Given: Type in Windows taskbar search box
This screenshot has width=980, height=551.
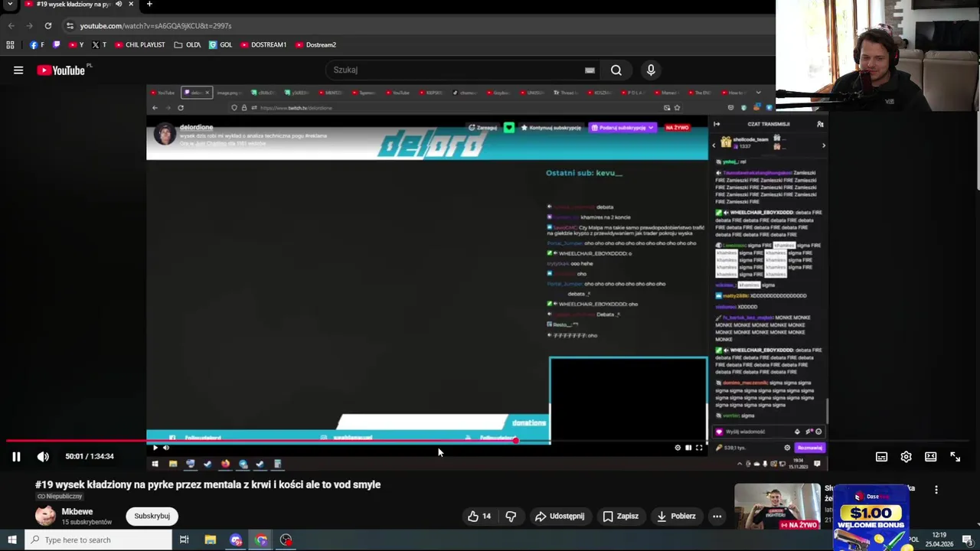Looking at the screenshot, I should click(x=99, y=540).
